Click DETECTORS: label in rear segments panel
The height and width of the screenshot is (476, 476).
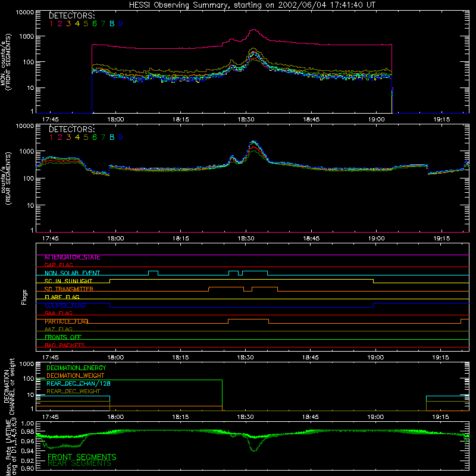[72, 129]
